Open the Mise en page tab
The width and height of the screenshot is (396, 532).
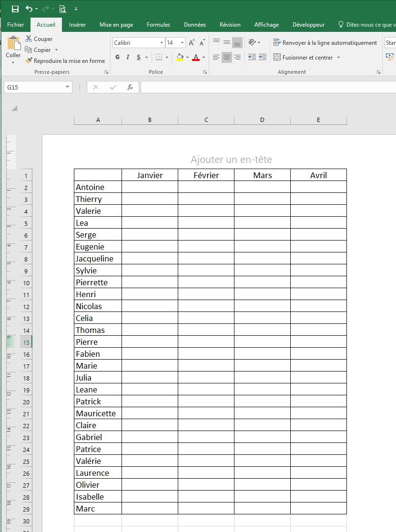(x=116, y=25)
